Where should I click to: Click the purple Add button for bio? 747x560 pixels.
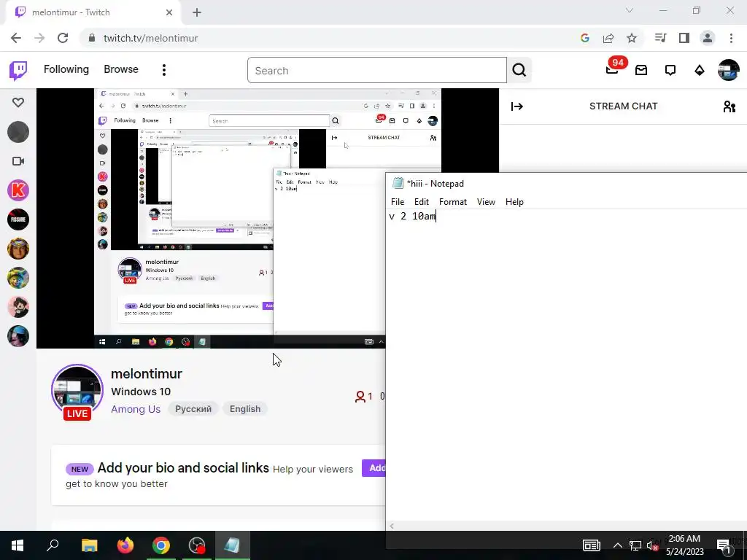[373, 468]
